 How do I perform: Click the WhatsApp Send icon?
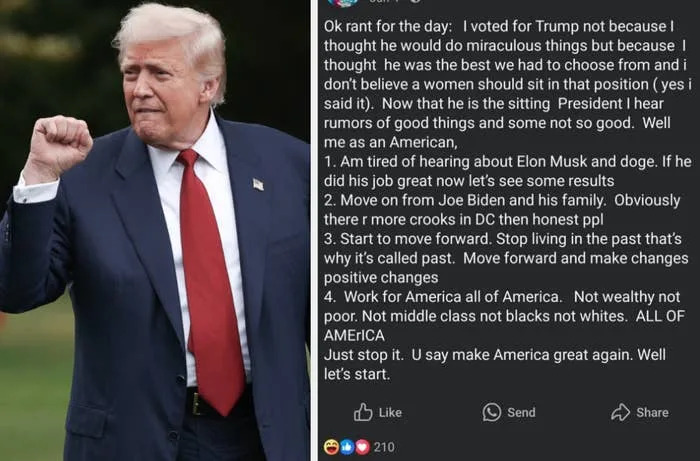point(492,412)
